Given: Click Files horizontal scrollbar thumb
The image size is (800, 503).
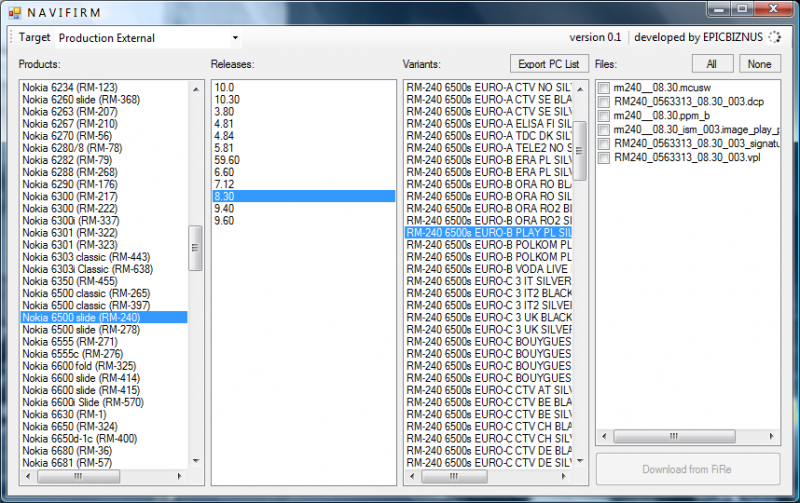Looking at the screenshot, I should [x=674, y=436].
